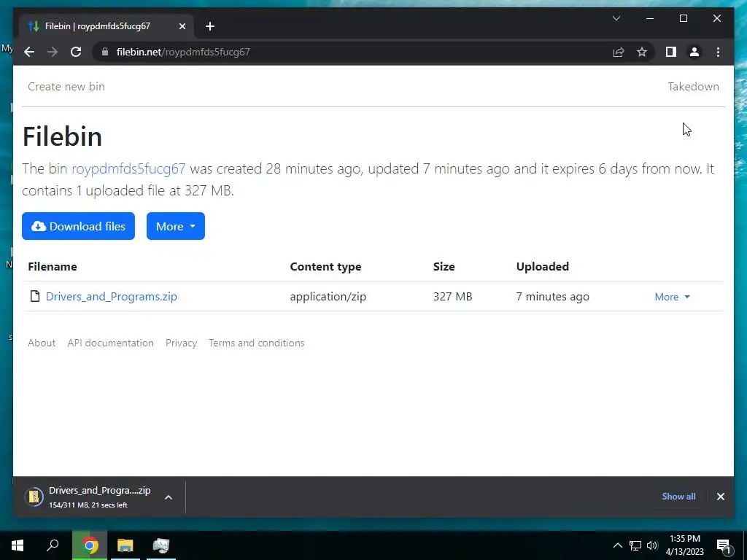Screen dimensions: 747x560
Task: Close the downloads bar
Action: [720, 497]
